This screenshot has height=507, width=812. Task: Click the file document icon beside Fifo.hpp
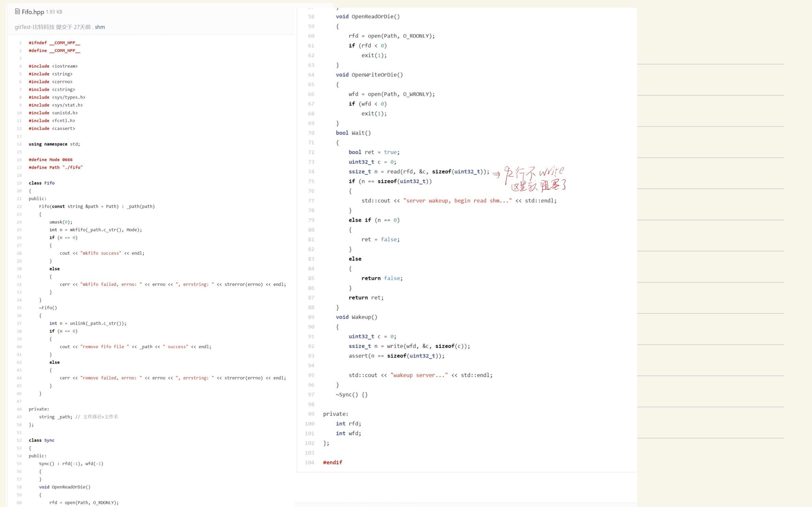[x=17, y=12]
